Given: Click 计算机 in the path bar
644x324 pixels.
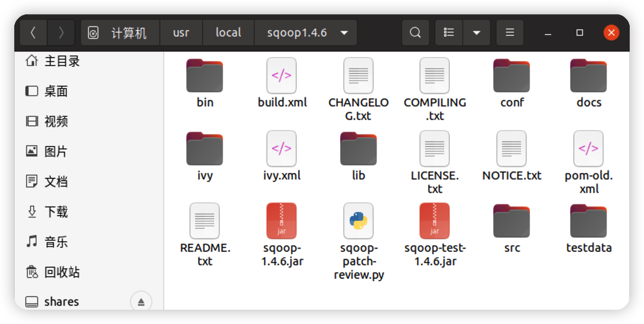Looking at the screenshot, I should pos(120,33).
